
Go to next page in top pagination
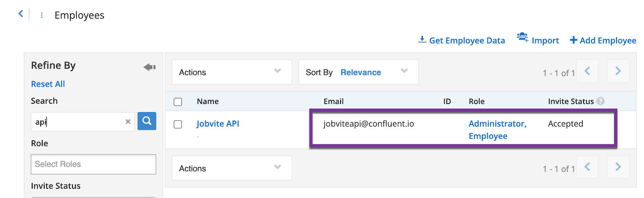pos(618,71)
